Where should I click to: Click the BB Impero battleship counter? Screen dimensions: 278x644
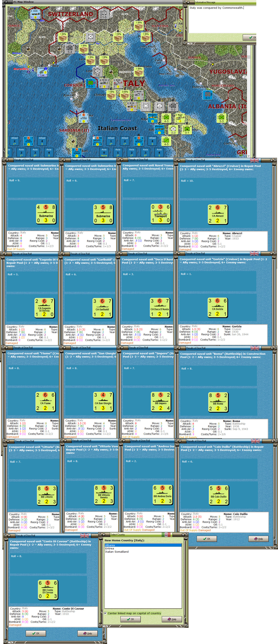(x=161, y=402)
